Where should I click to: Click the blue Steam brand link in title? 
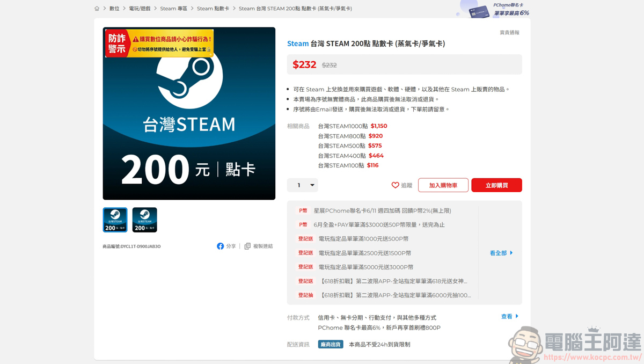coord(298,43)
